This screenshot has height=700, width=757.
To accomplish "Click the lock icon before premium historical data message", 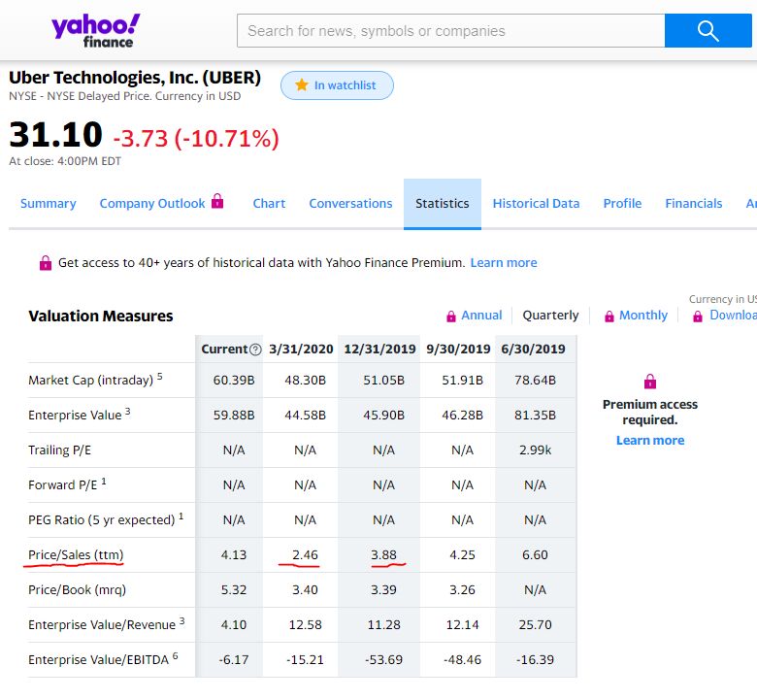I will pyautogui.click(x=46, y=263).
